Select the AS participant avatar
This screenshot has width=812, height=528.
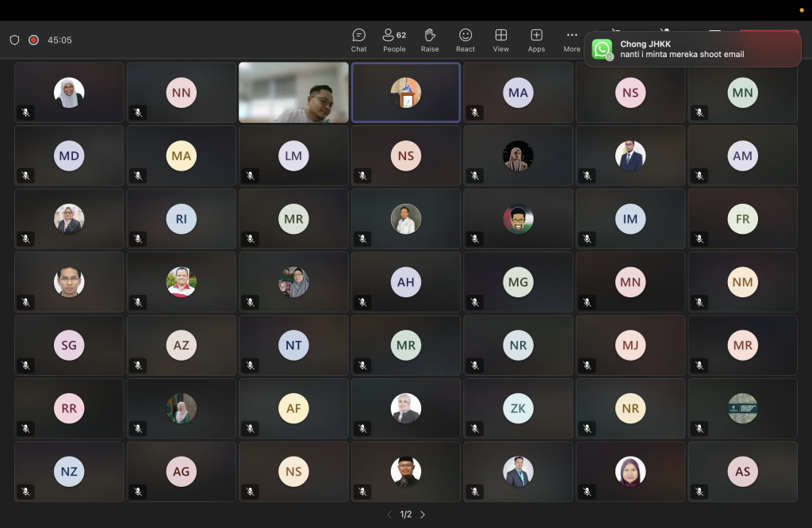(x=742, y=472)
